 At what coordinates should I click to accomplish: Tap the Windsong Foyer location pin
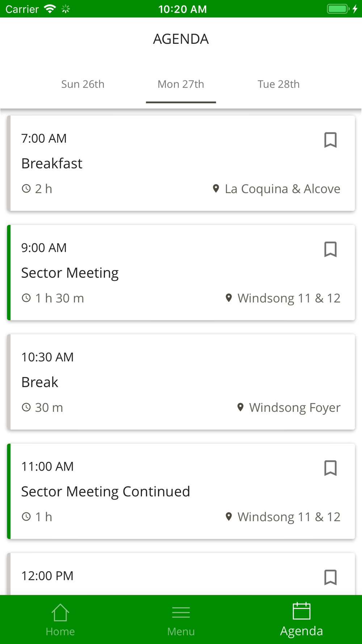240,407
